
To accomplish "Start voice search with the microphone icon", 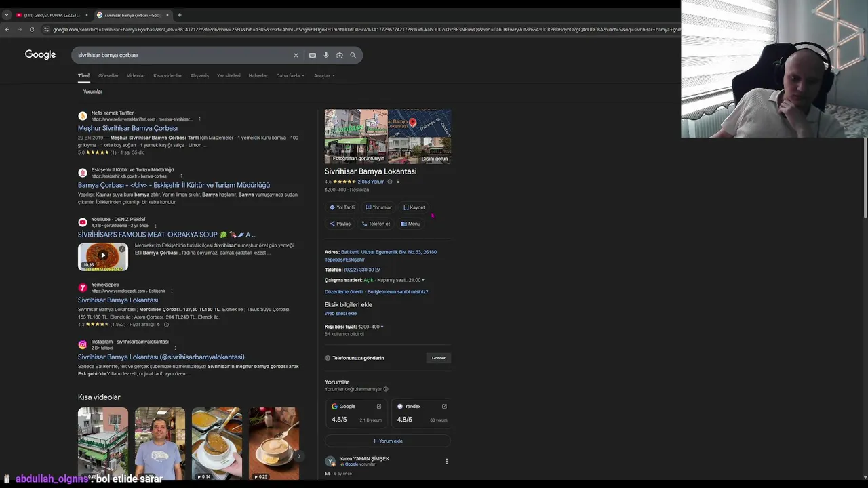I will click(326, 55).
